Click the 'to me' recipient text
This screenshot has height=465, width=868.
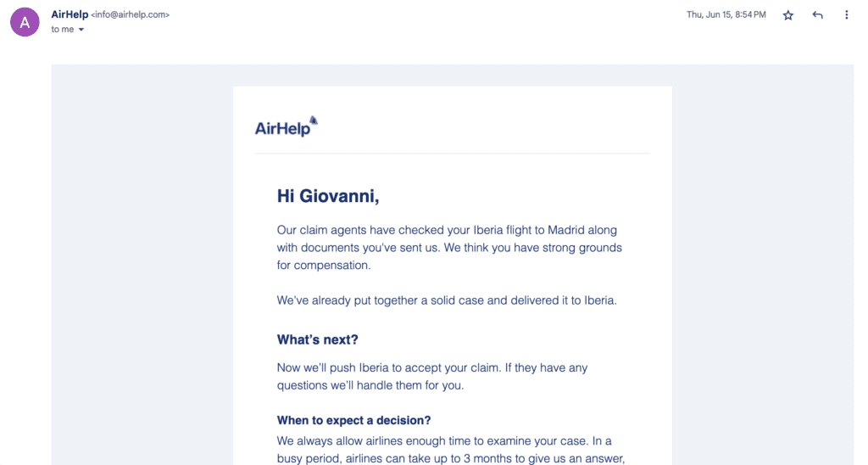63,30
